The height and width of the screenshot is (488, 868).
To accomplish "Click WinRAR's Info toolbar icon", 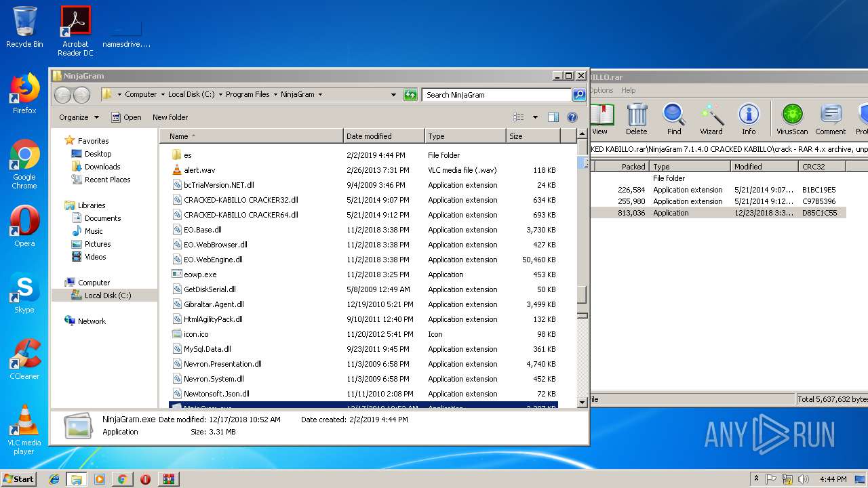I will coord(749,119).
